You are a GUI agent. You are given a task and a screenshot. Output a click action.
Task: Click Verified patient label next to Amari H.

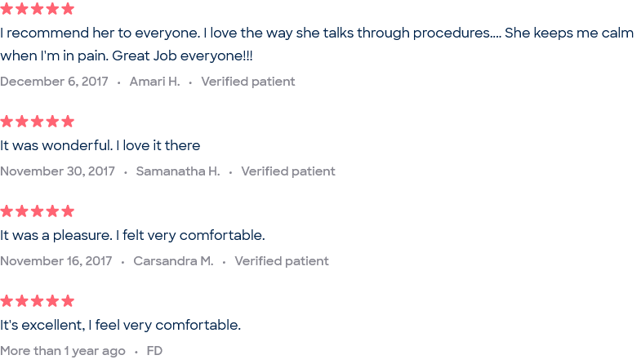[x=247, y=82]
